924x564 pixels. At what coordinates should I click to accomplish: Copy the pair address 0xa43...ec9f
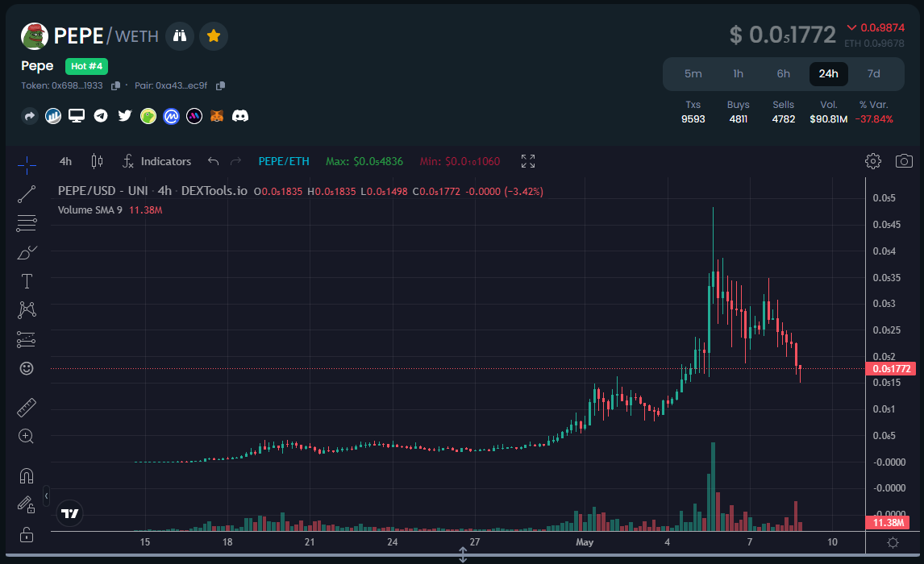point(220,86)
